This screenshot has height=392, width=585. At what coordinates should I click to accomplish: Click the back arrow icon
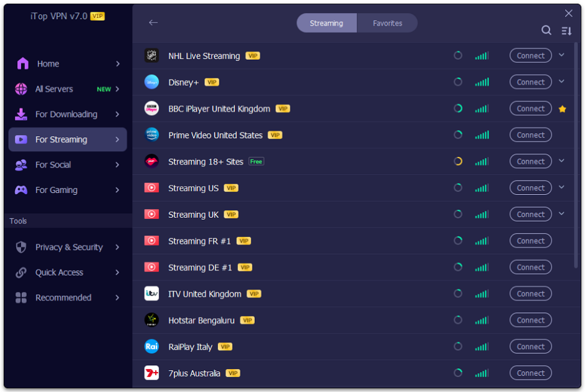click(x=153, y=23)
